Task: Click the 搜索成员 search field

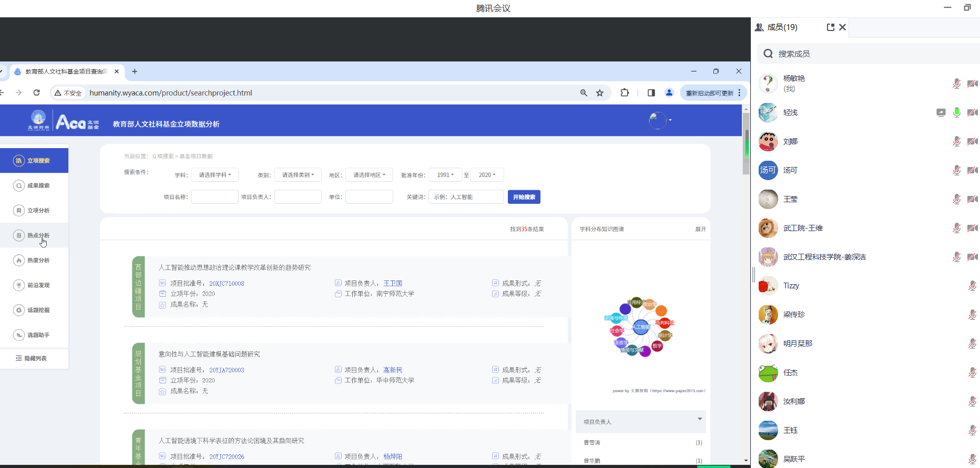Action: click(x=867, y=54)
